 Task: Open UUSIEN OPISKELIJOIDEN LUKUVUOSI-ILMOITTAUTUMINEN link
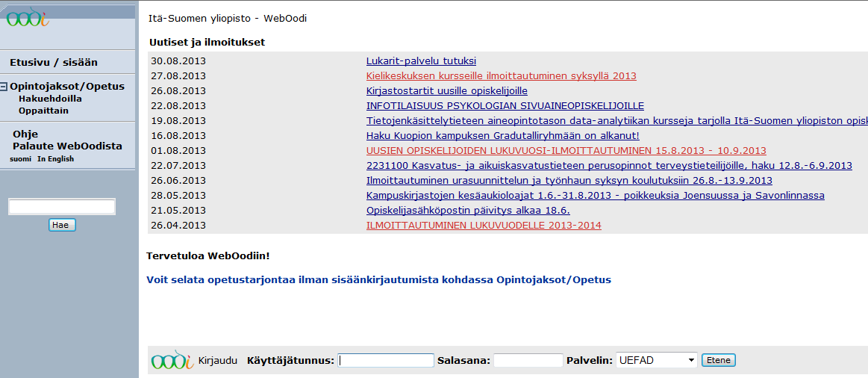[x=566, y=151]
